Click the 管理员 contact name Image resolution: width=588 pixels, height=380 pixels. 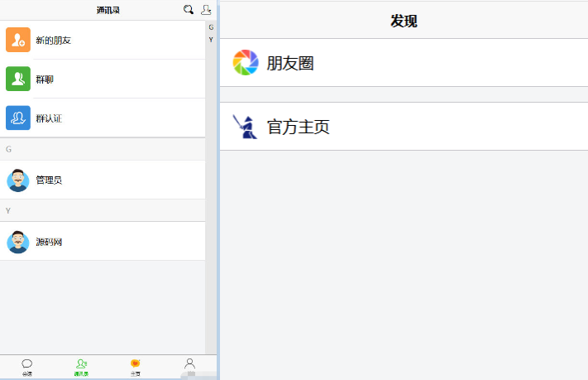49,180
